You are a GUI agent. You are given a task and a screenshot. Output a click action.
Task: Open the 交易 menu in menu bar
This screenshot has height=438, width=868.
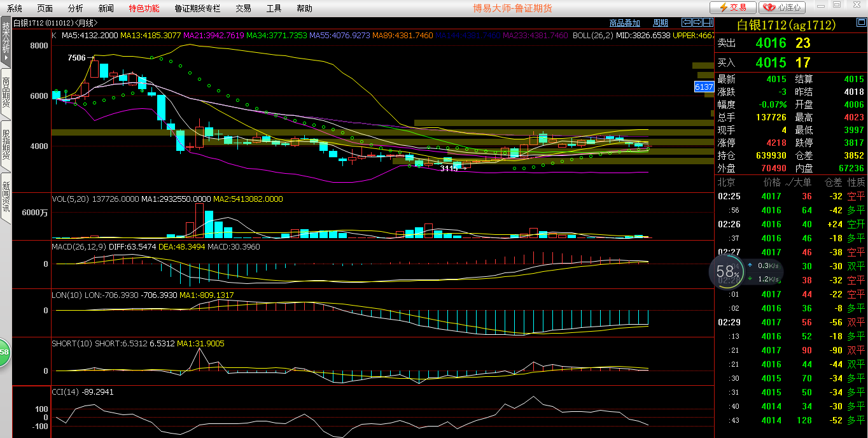(x=243, y=8)
